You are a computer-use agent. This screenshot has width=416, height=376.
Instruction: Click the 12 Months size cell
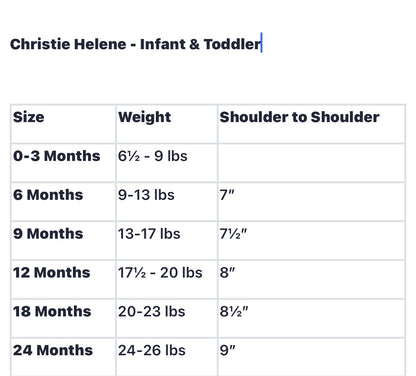point(63,280)
